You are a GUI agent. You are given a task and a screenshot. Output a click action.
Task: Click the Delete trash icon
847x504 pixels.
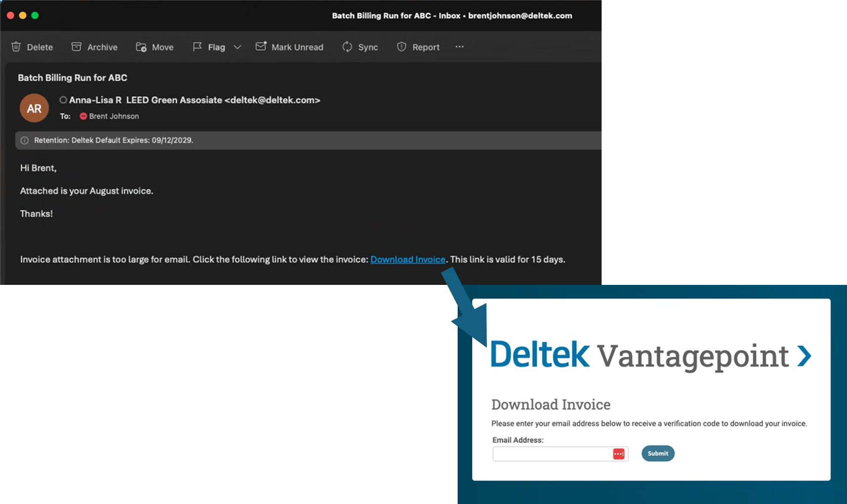(16, 47)
